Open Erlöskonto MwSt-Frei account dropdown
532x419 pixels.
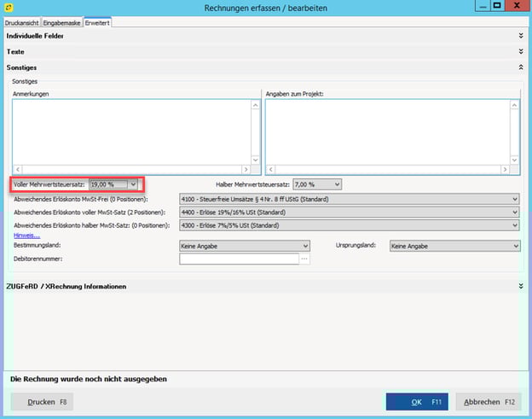514,200
